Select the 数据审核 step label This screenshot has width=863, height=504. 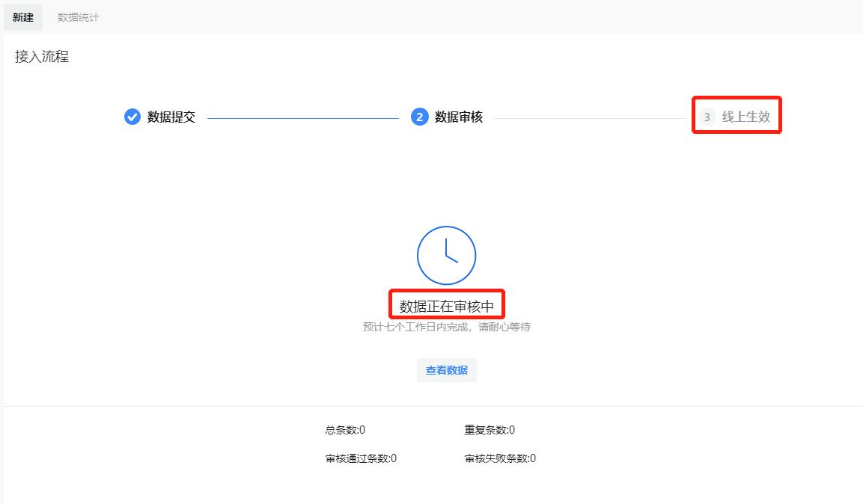coord(459,117)
